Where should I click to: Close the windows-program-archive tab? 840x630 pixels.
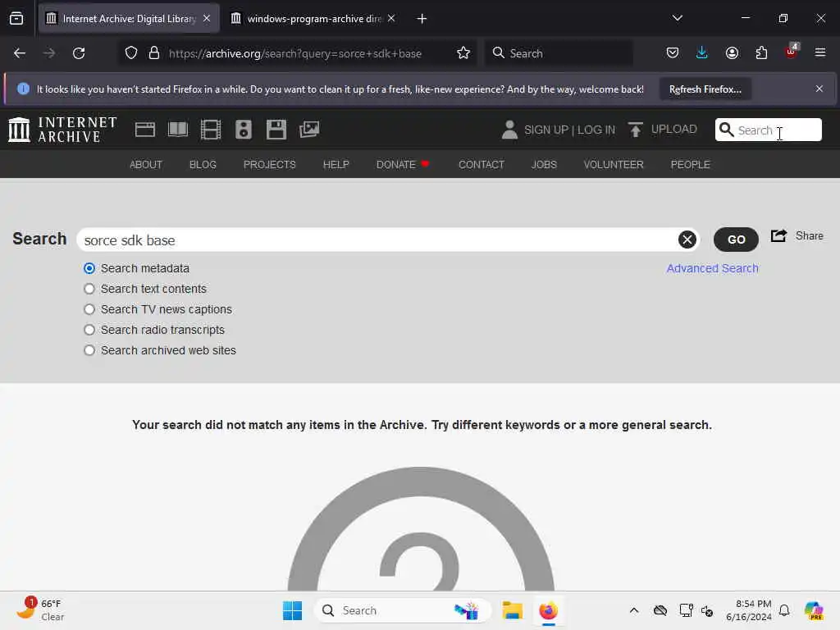(x=391, y=19)
